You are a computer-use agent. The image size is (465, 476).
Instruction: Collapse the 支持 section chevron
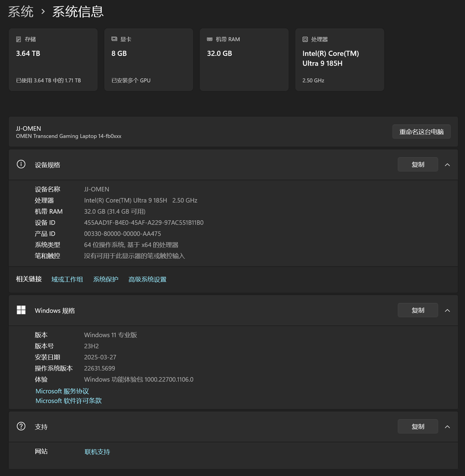click(447, 427)
